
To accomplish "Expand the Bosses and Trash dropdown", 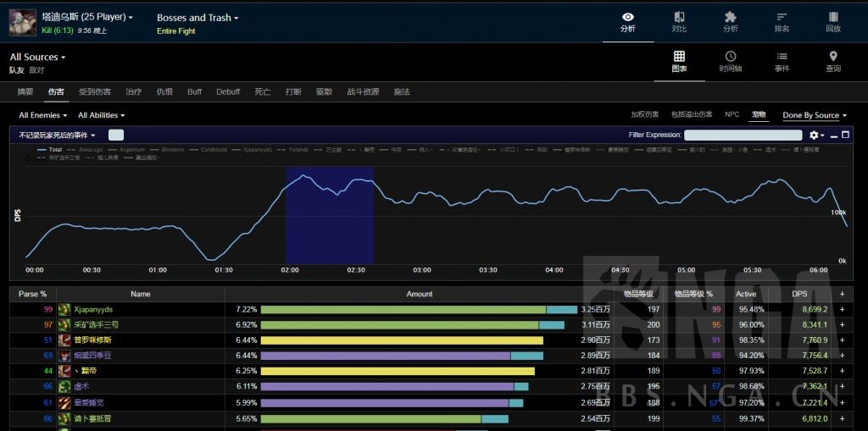I will pos(198,18).
